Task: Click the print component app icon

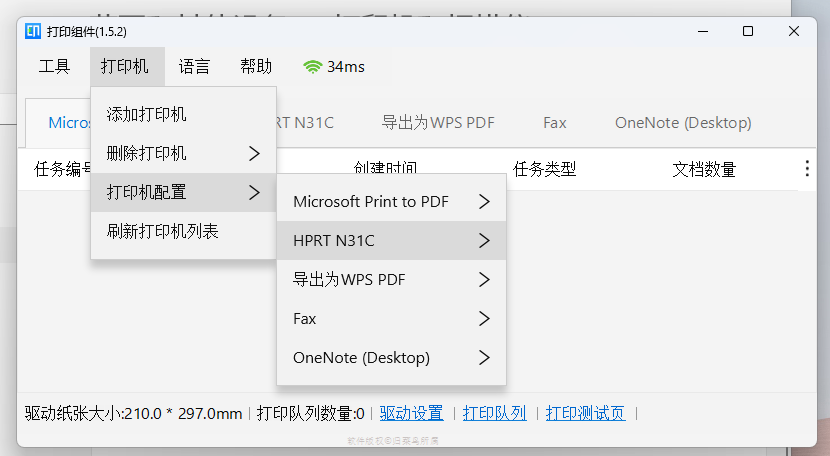Action: point(32,31)
